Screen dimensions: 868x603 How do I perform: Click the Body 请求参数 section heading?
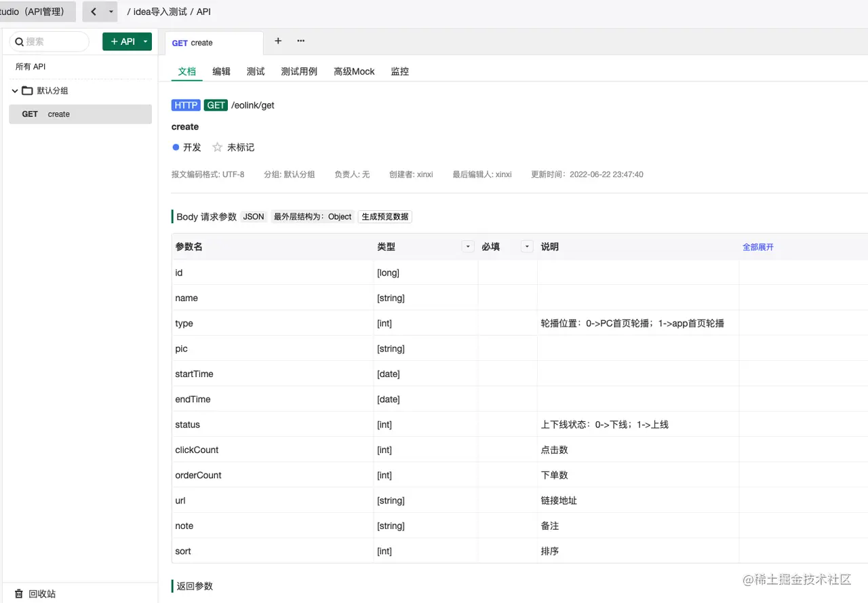[207, 217]
